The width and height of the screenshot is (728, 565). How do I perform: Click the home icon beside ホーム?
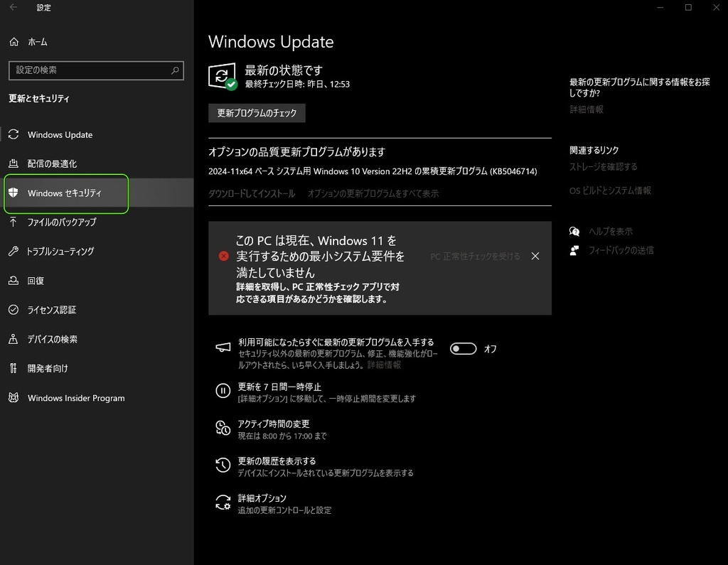pyautogui.click(x=14, y=42)
